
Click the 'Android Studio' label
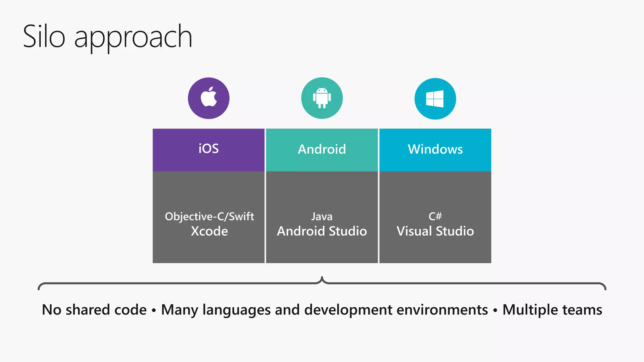pos(322,231)
